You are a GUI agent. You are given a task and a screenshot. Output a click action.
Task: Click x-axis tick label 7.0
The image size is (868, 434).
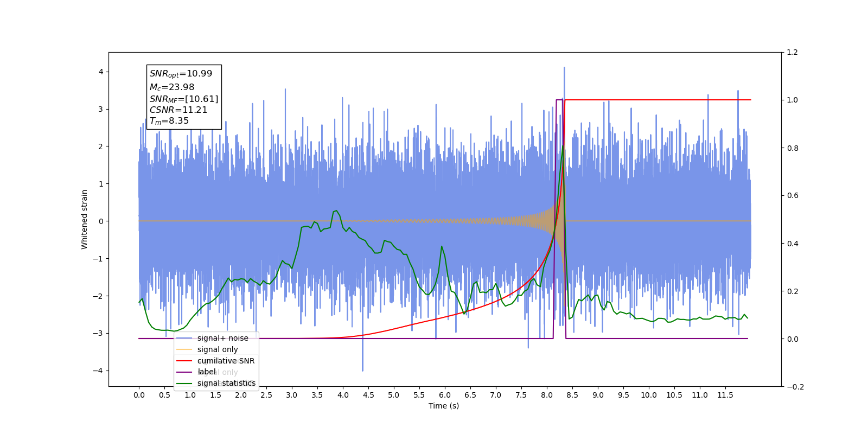(x=496, y=395)
